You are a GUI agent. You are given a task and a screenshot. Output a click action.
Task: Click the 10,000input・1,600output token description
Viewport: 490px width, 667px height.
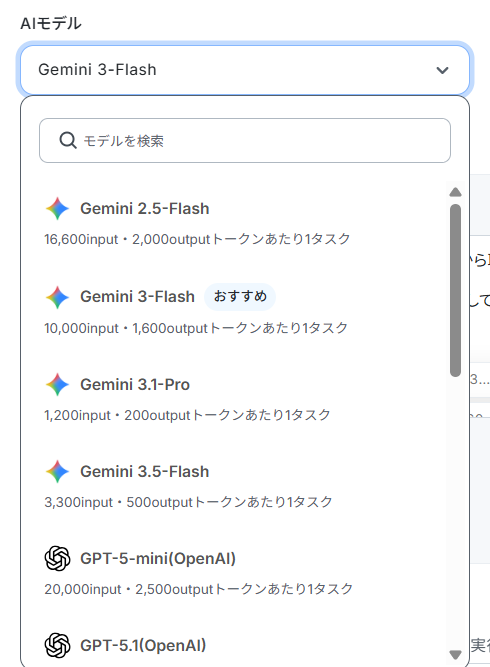pos(196,328)
